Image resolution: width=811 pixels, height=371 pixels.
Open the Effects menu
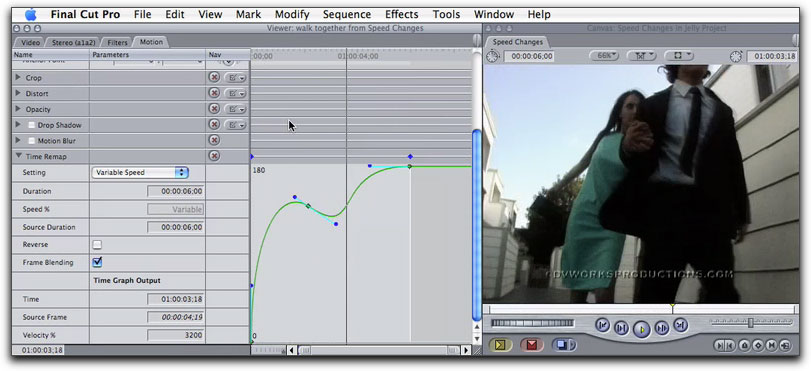pos(401,14)
